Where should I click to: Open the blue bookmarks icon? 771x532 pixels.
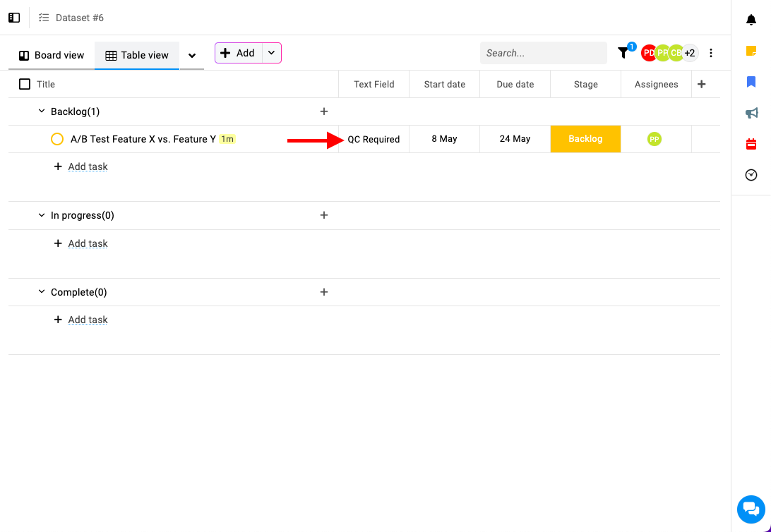(x=751, y=82)
